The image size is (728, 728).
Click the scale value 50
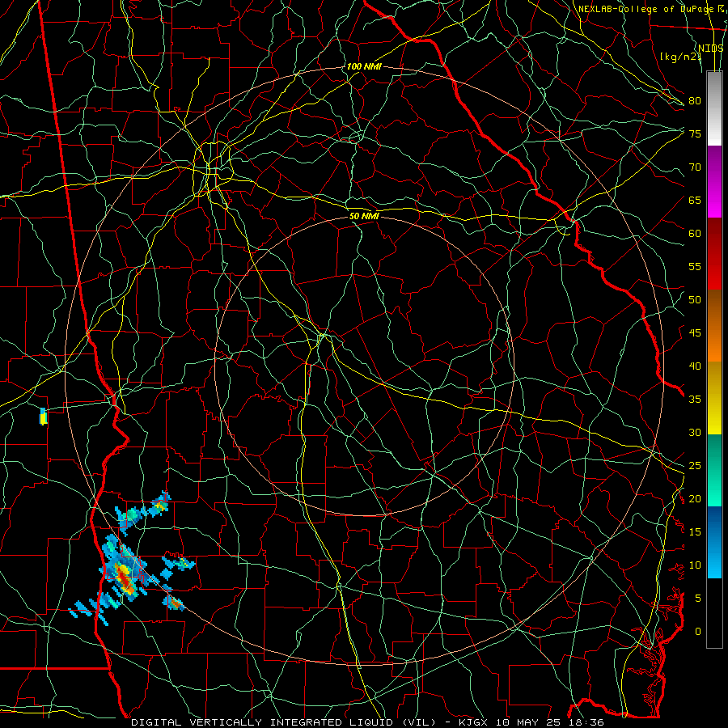[695, 300]
